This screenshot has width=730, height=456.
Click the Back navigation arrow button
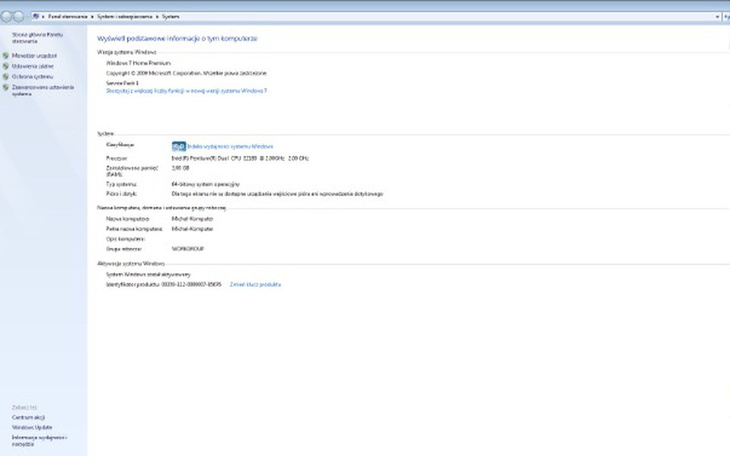point(7,18)
